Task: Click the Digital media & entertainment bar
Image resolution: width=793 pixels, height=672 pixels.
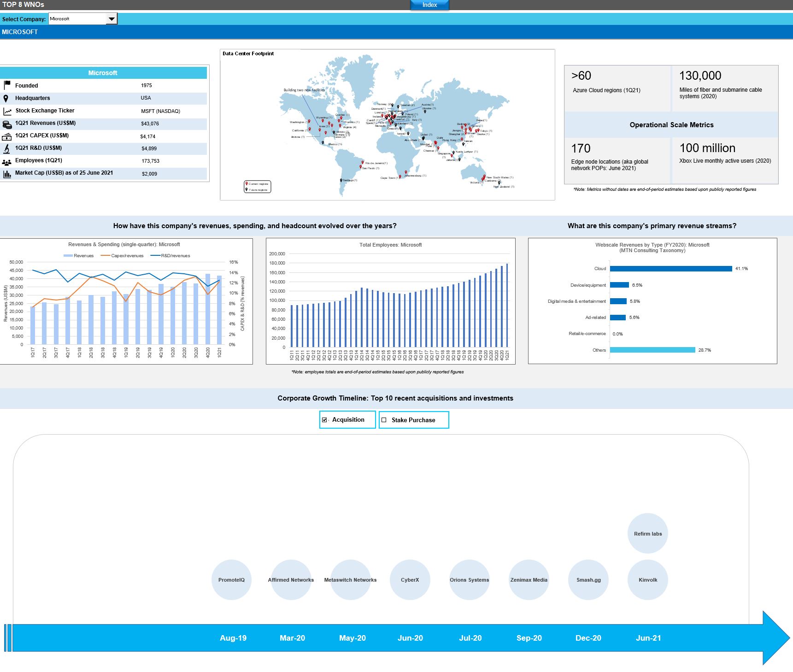Action: pyautogui.click(x=618, y=301)
